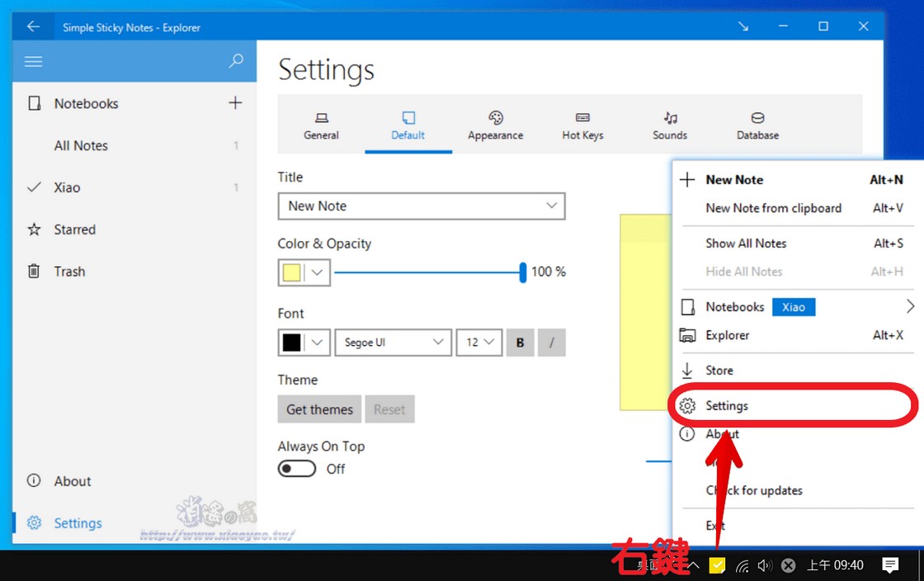Switch to the Appearance tab
The height and width of the screenshot is (581, 924).
click(496, 125)
